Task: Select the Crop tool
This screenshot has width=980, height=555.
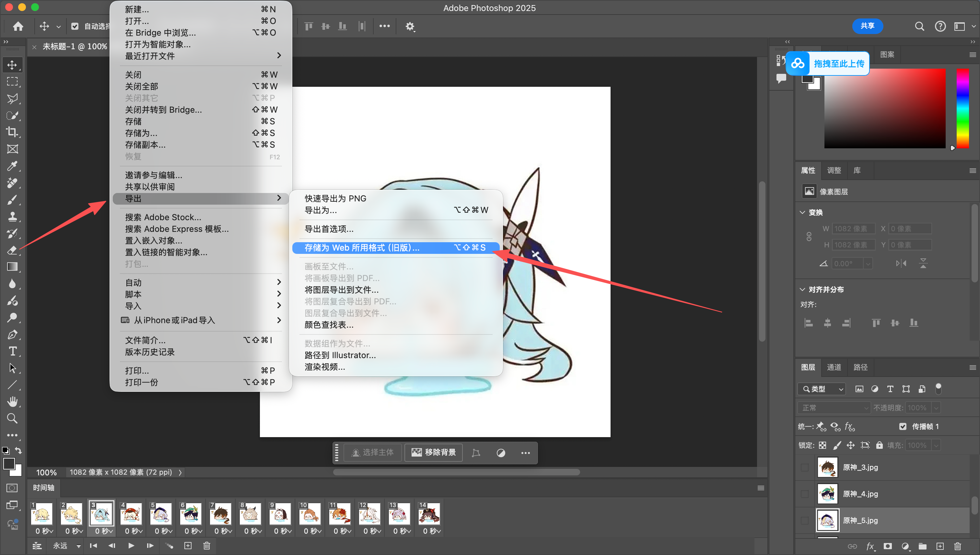Action: click(x=12, y=132)
